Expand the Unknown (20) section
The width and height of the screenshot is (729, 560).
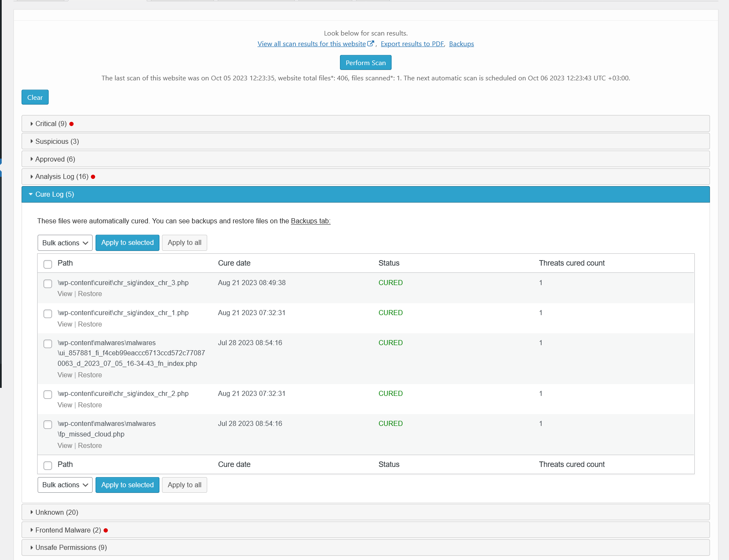point(365,512)
